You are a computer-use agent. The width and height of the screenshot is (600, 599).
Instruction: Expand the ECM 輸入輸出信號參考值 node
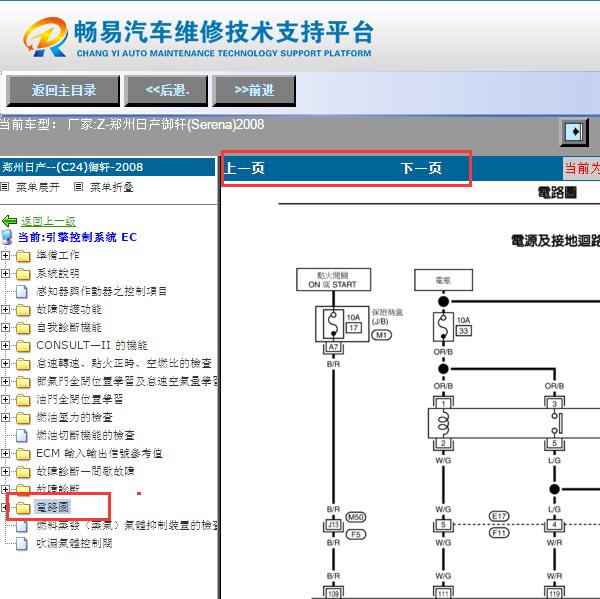coord(5,454)
